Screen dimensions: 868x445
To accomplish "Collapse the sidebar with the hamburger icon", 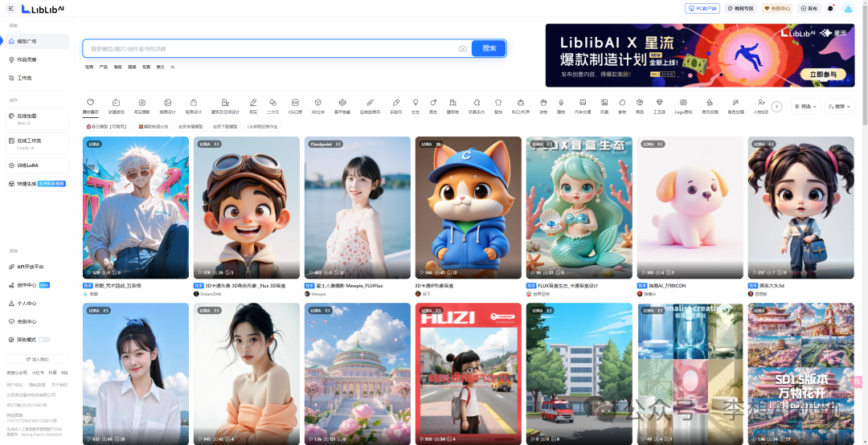I will pos(11,8).
